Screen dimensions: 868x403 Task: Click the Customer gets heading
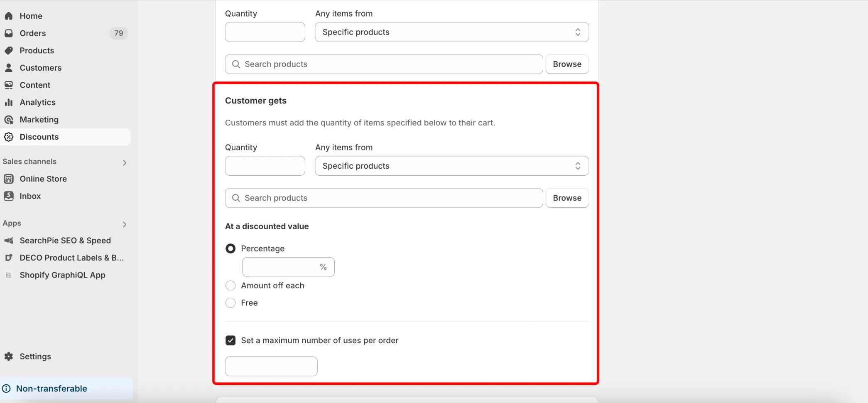pyautogui.click(x=256, y=101)
